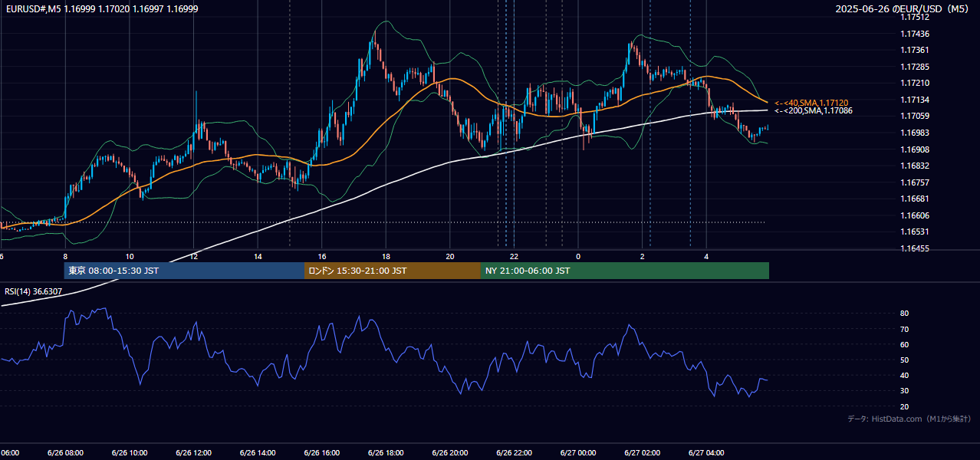This screenshot has width=980, height=460.
Task: Click the 200 SMA 1.17086 label
Action: tap(814, 111)
